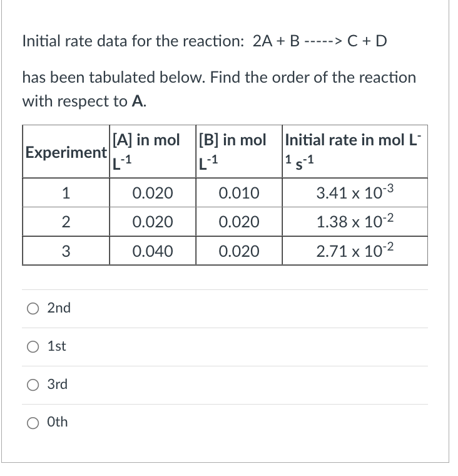Select the 2nd radio button

33,308
